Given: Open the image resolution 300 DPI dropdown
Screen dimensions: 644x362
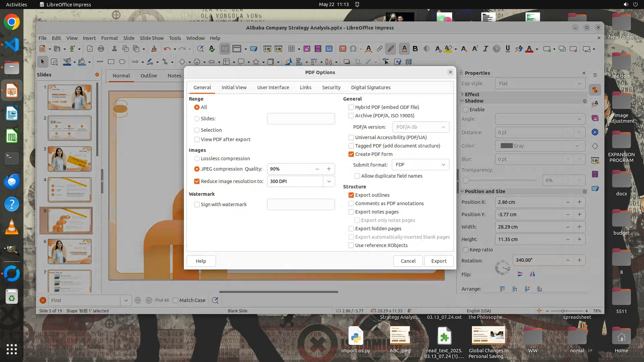Looking at the screenshot, I should (329, 181).
